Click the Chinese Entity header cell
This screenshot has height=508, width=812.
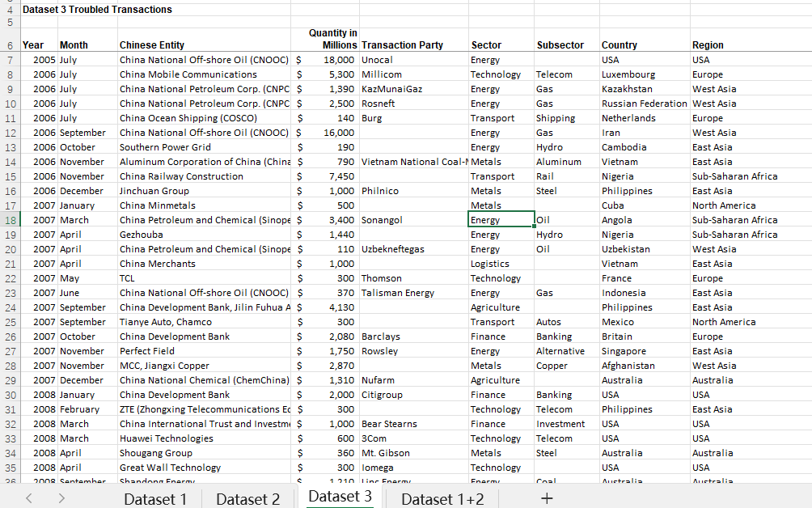pyautogui.click(x=204, y=40)
